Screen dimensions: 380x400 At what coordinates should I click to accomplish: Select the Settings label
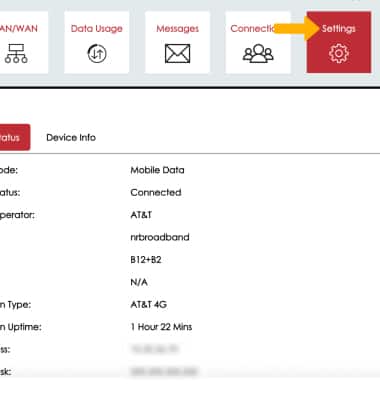[x=339, y=29]
